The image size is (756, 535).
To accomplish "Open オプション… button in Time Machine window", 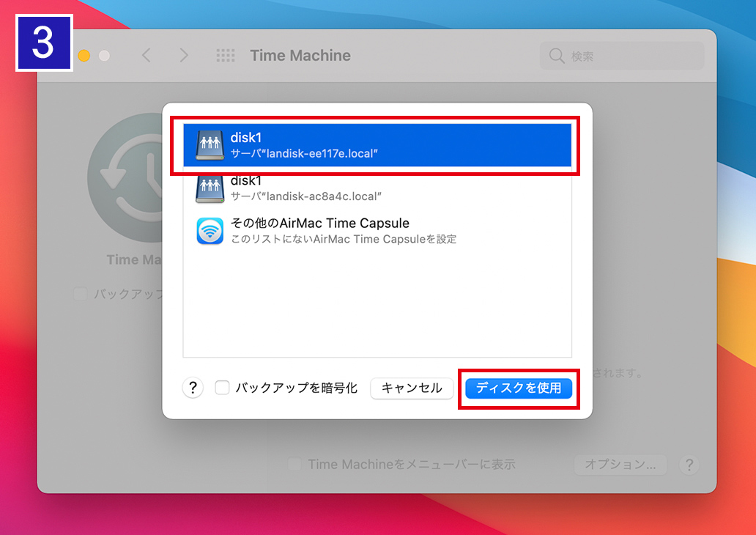I will [x=620, y=465].
